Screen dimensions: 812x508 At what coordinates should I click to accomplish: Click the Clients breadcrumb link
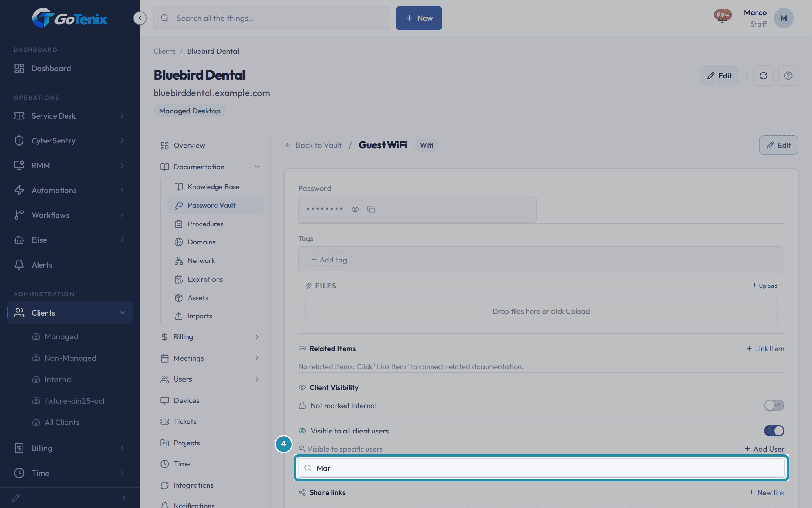point(164,51)
